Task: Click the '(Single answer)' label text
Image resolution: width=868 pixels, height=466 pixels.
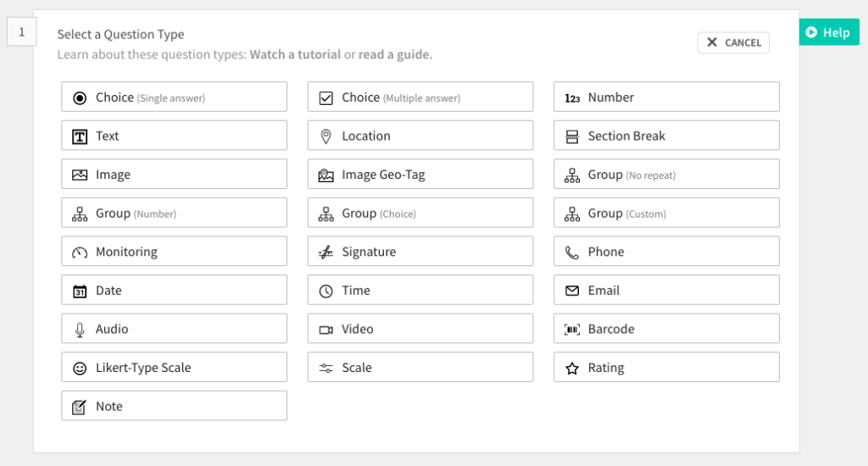Action: click(171, 98)
